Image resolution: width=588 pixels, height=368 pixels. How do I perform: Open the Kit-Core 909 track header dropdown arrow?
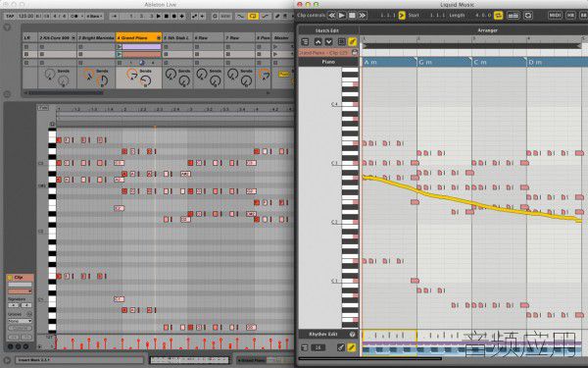[x=73, y=38]
